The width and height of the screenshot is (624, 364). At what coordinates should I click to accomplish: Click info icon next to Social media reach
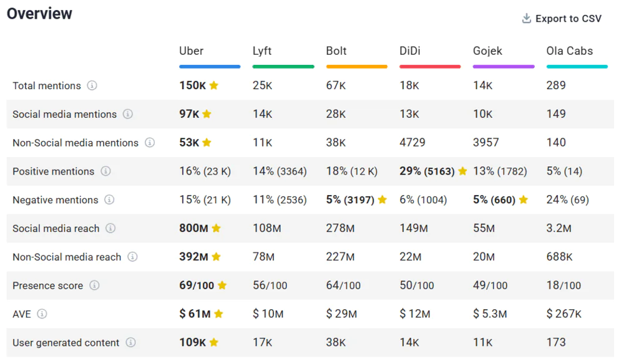pos(110,228)
